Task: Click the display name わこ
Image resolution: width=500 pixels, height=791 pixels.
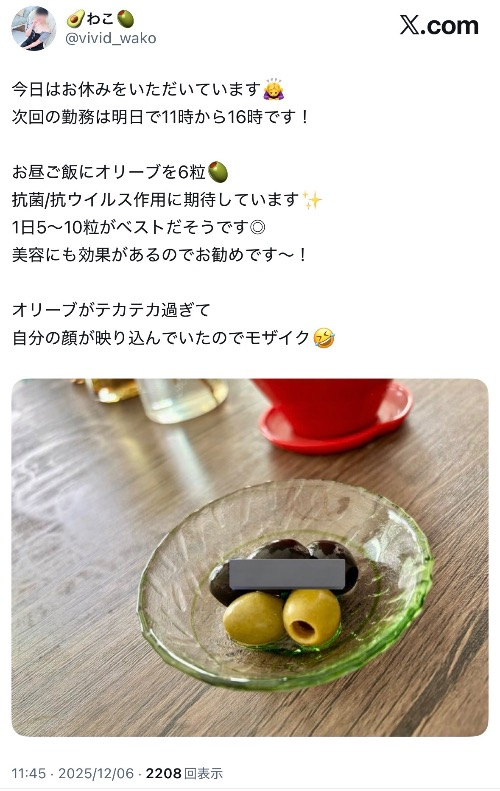Action: point(100,19)
